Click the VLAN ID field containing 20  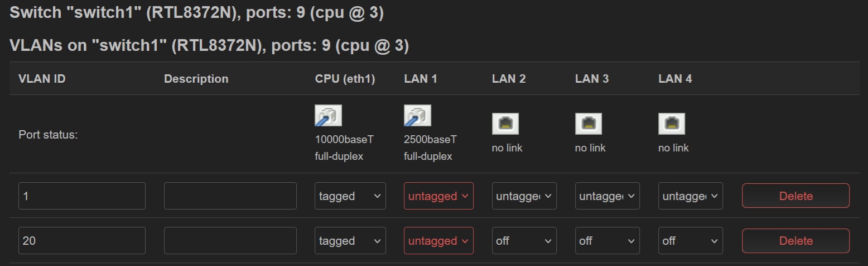coord(82,241)
